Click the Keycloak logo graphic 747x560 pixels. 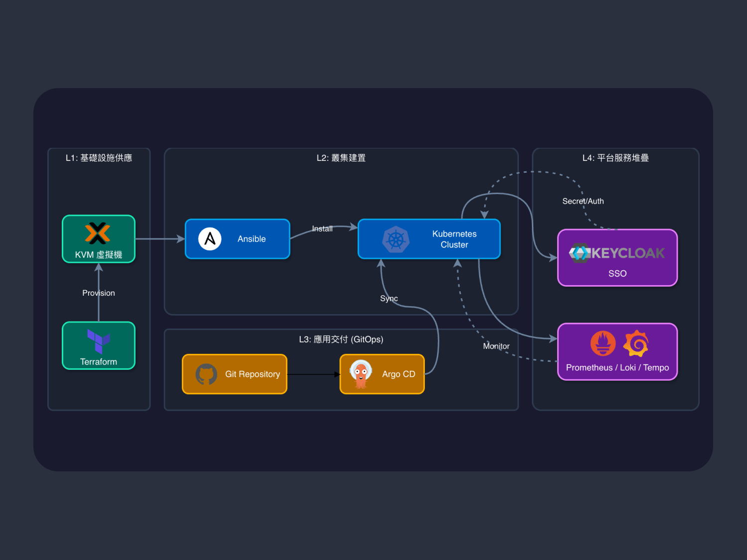pos(617,253)
